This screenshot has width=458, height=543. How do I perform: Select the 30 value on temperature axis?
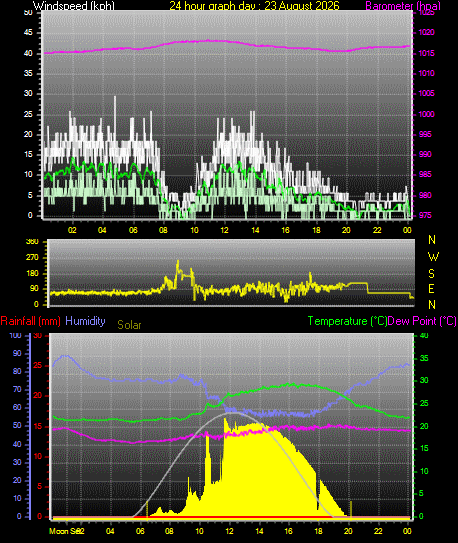(x=424, y=380)
